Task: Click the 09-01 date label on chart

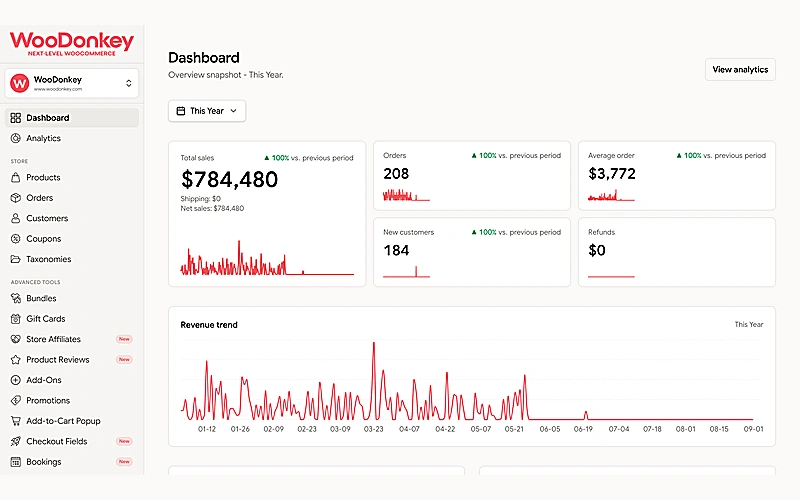Action: click(x=754, y=430)
